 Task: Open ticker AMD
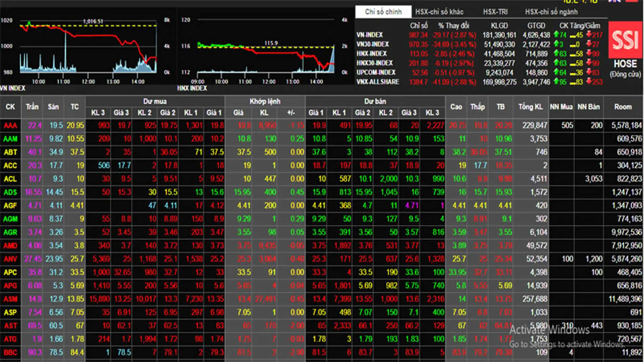(10, 246)
